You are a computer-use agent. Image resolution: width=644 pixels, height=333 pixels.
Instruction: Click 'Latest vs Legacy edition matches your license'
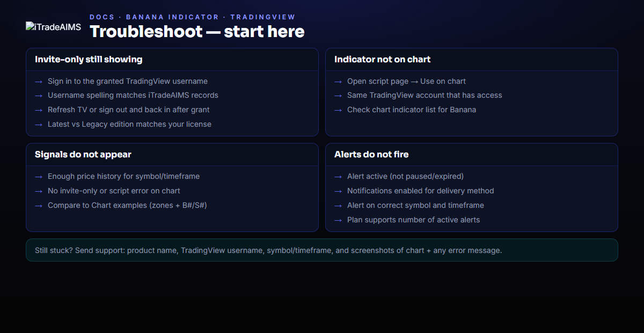tap(129, 124)
